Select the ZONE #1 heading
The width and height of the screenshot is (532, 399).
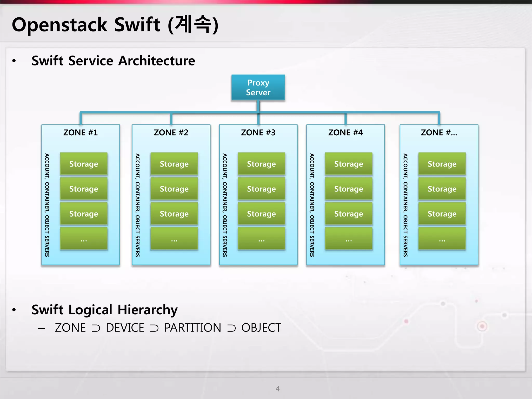(81, 132)
